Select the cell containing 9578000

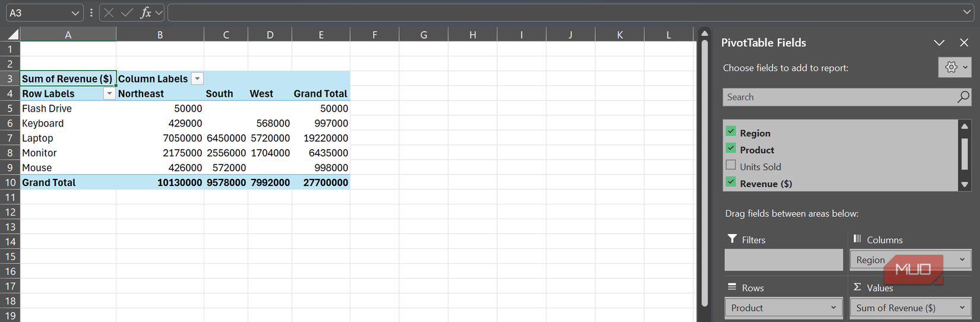[x=226, y=182]
